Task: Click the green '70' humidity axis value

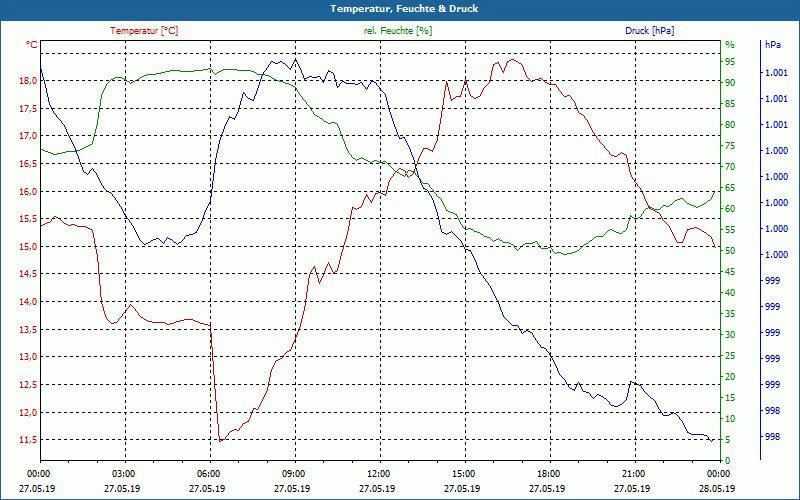Action: 730,167
